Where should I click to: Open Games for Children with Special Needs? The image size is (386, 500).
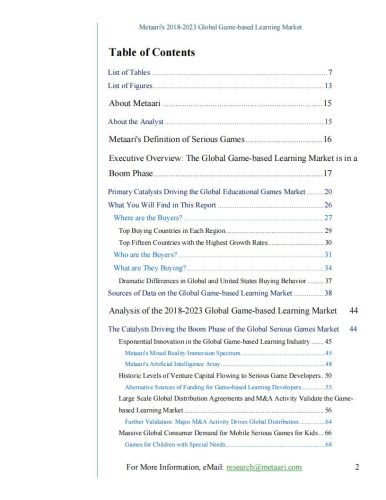[x=228, y=444]
